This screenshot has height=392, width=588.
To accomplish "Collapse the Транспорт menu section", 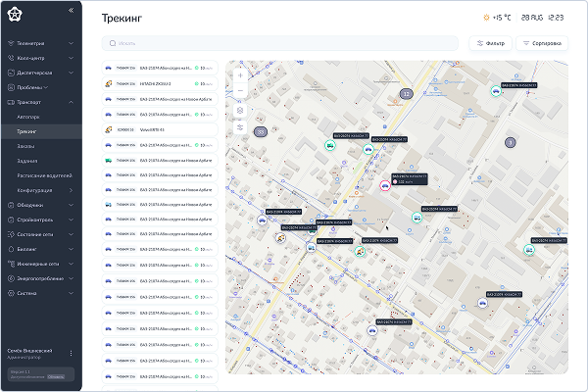I will [41, 102].
